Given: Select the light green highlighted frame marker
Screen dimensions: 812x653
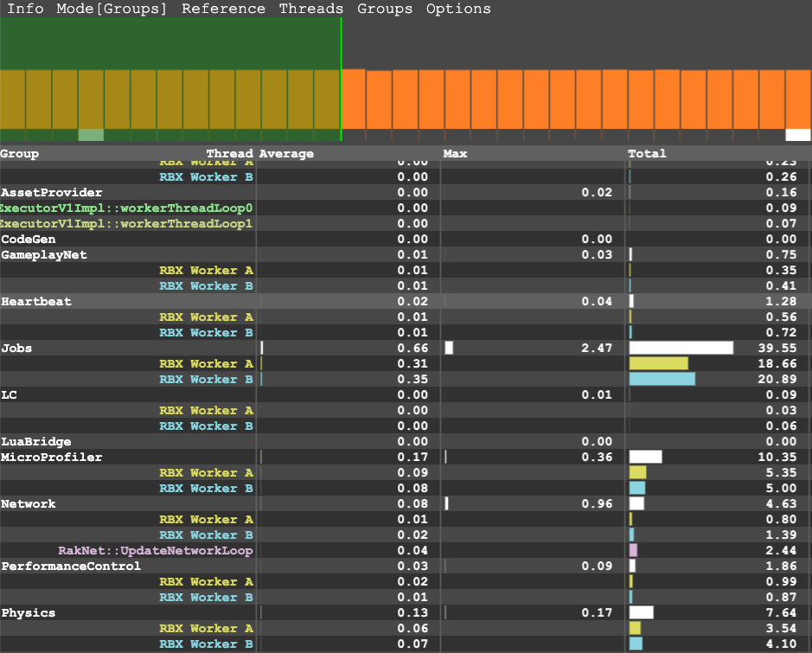Looking at the screenshot, I should tap(91, 135).
